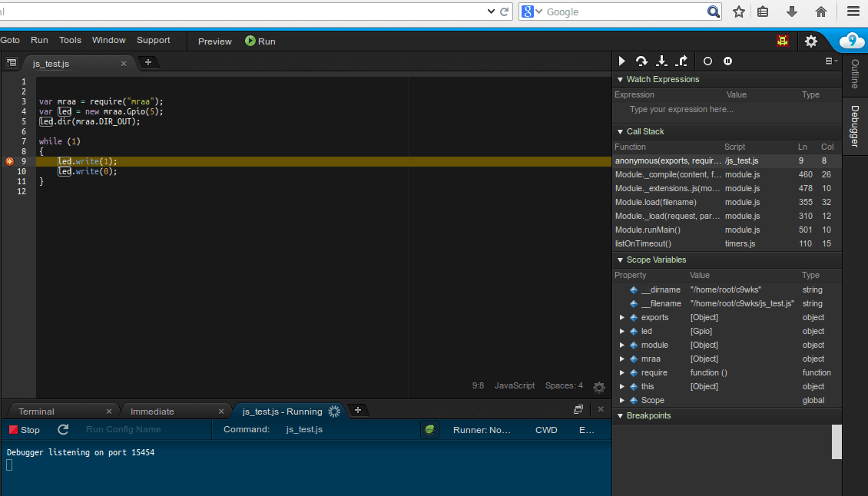
Task: Toggle the breakpoint on line 9
Action: coord(8,161)
